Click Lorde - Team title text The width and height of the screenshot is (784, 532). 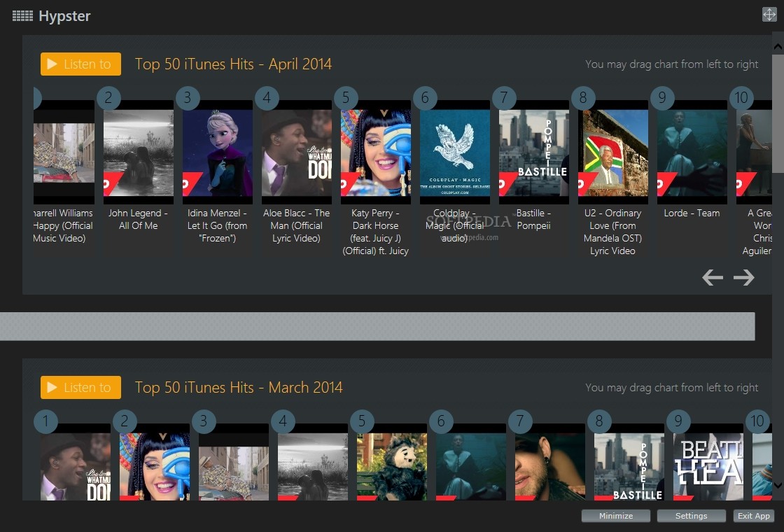pyautogui.click(x=692, y=213)
